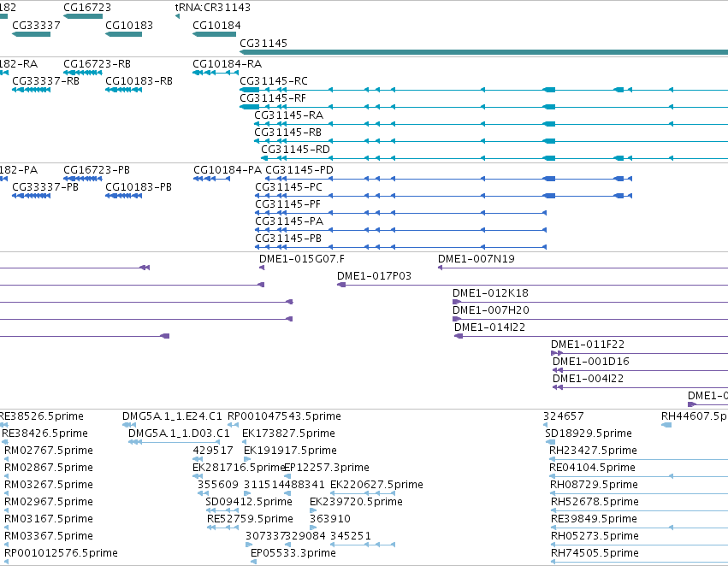728x566 pixels.
Task: Select feature 363910
Action: pos(330,519)
